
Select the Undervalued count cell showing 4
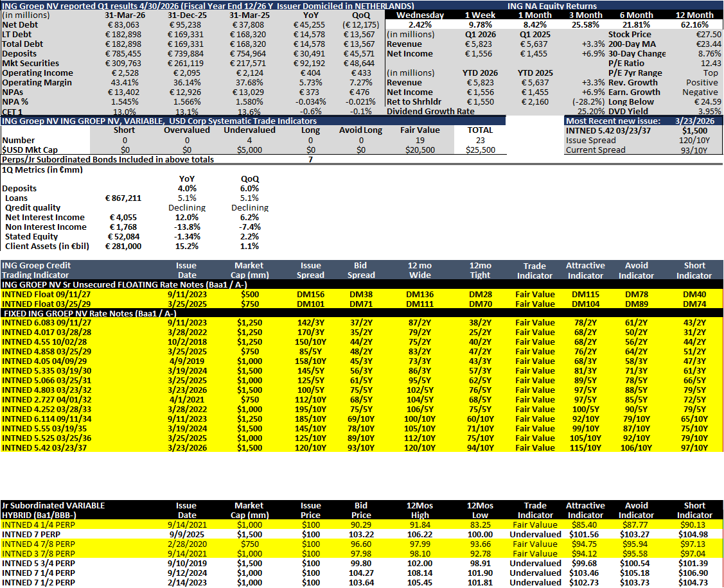click(249, 141)
